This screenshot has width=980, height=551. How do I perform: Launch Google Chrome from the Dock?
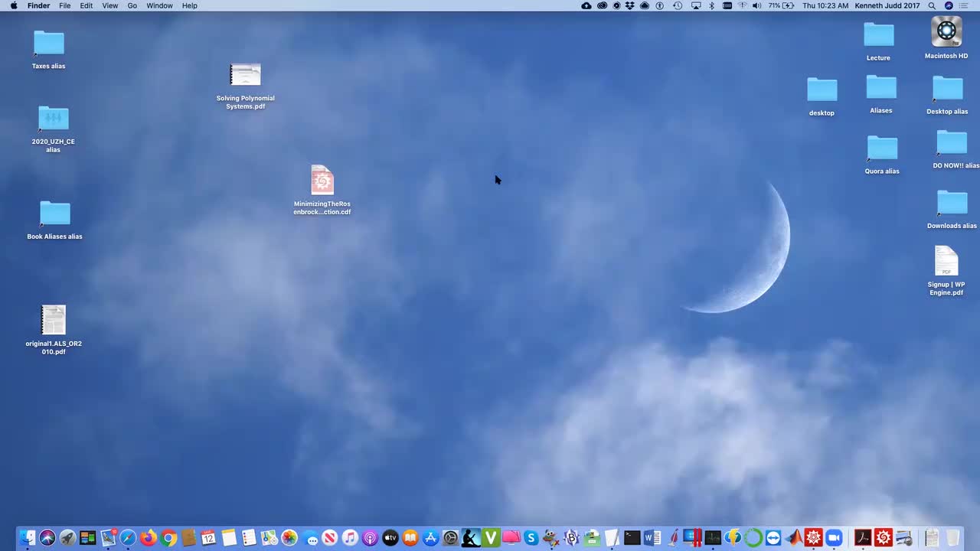click(x=168, y=538)
